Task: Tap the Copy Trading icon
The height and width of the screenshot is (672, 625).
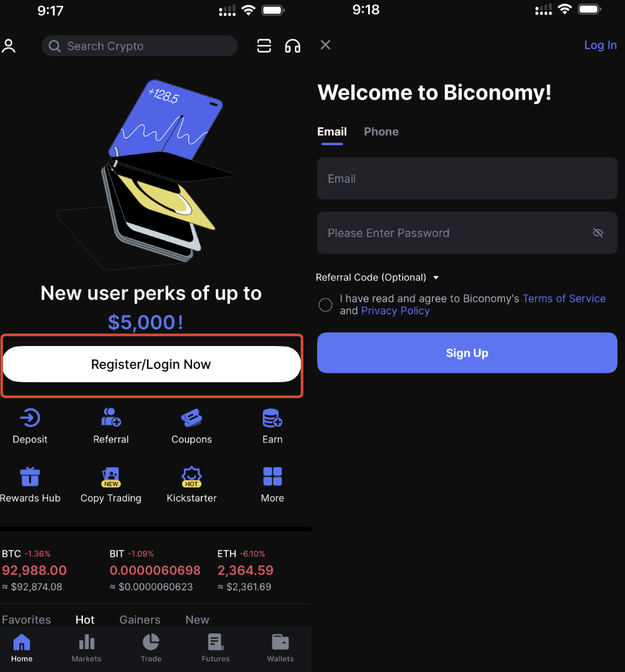Action: [x=111, y=477]
